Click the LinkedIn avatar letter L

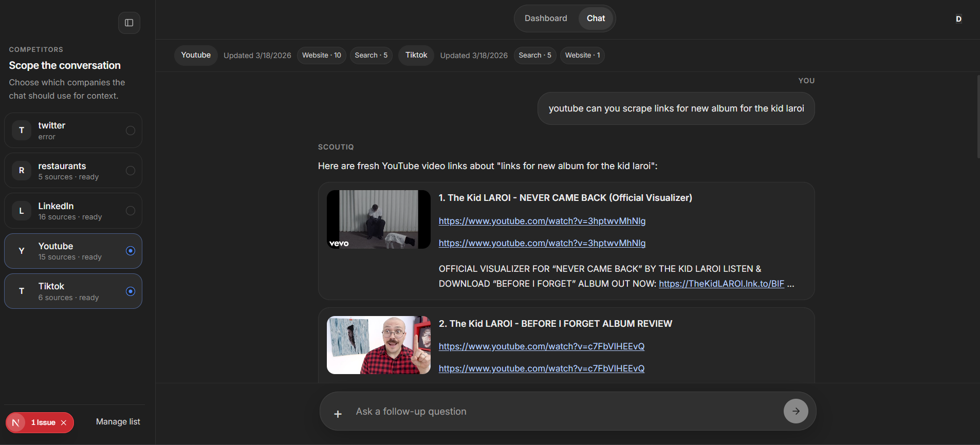pyautogui.click(x=22, y=211)
